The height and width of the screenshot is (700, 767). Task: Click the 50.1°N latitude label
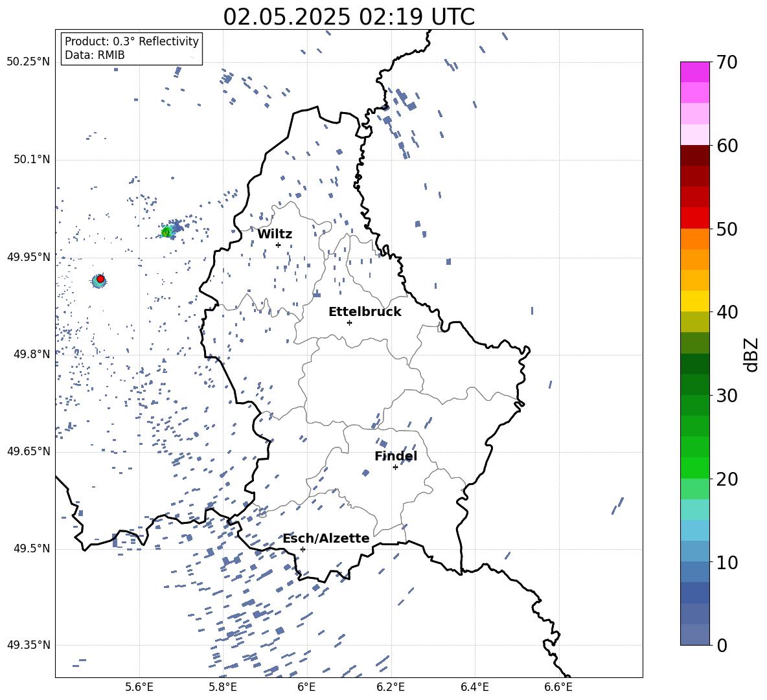point(32,159)
